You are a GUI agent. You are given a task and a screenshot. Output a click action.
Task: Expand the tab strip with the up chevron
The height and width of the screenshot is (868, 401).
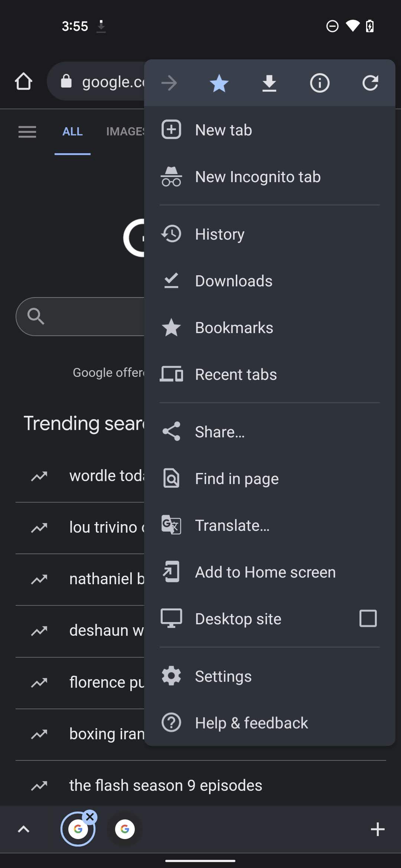23,829
